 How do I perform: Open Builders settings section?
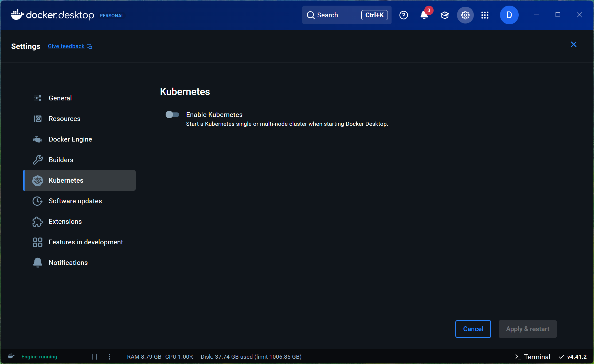click(x=79, y=160)
